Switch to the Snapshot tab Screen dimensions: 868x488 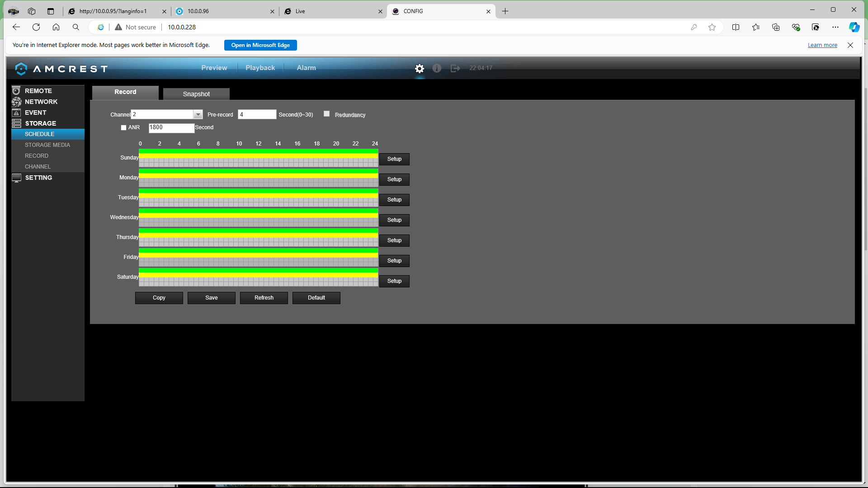coord(196,94)
